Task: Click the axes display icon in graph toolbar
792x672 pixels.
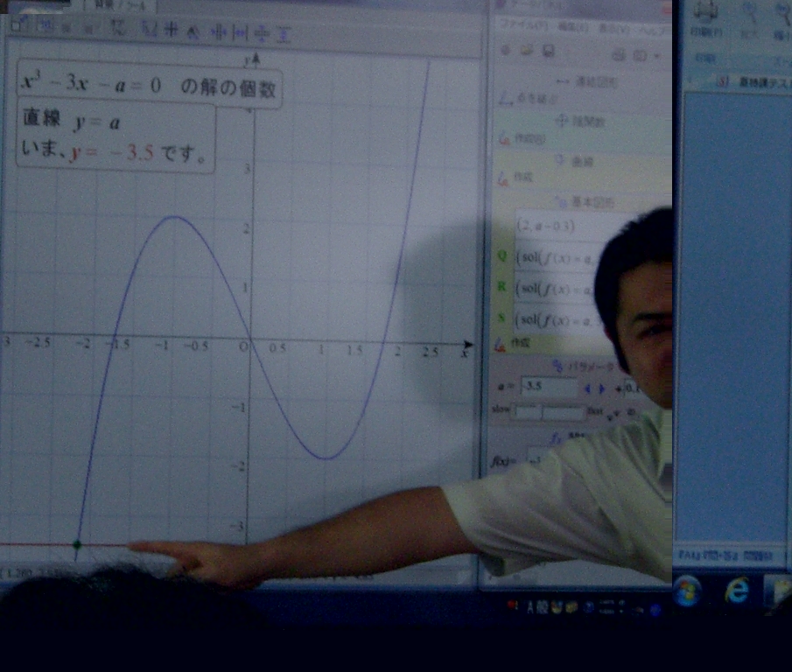Action: click(x=149, y=30)
